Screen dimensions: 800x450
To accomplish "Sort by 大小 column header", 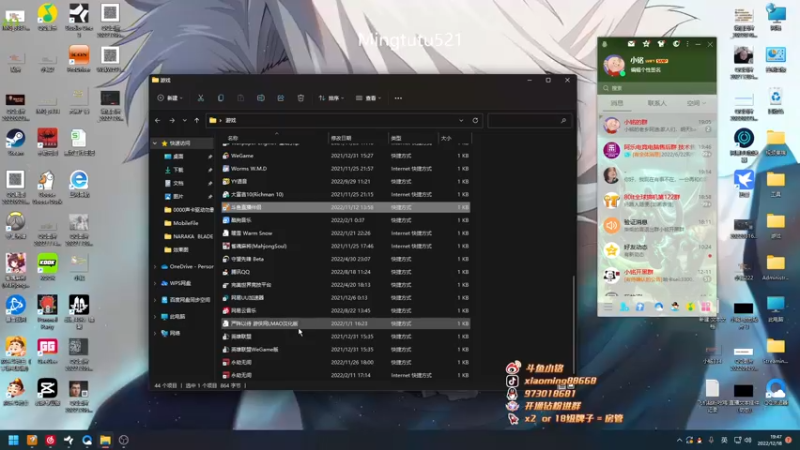I will tap(455, 138).
